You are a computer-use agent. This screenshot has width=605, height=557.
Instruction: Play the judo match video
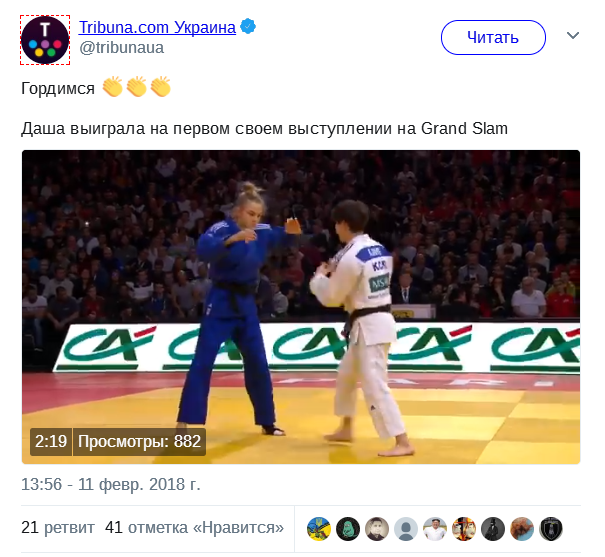coord(301,307)
